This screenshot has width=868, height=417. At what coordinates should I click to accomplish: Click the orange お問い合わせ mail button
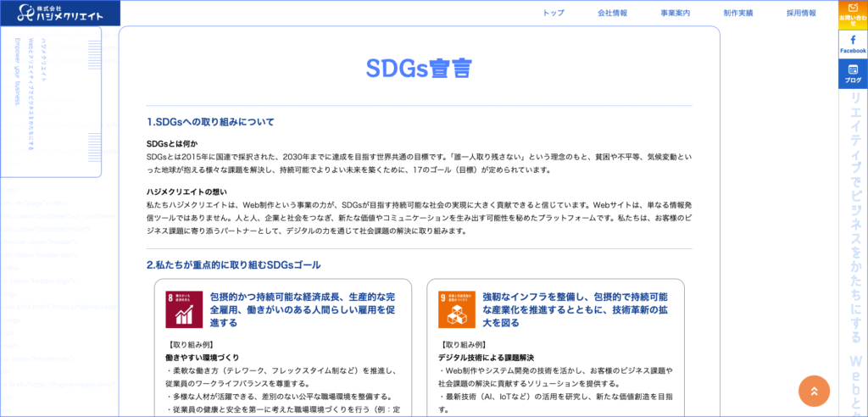(853, 14)
